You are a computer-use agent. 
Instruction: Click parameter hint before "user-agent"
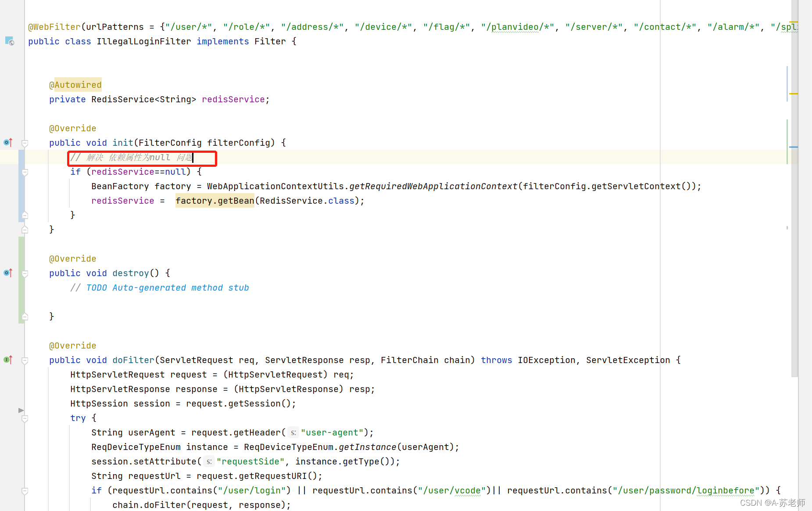293,432
